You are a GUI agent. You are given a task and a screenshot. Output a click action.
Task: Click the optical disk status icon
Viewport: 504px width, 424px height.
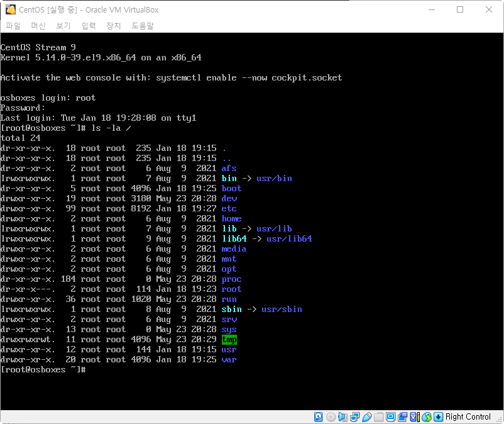[331, 417]
